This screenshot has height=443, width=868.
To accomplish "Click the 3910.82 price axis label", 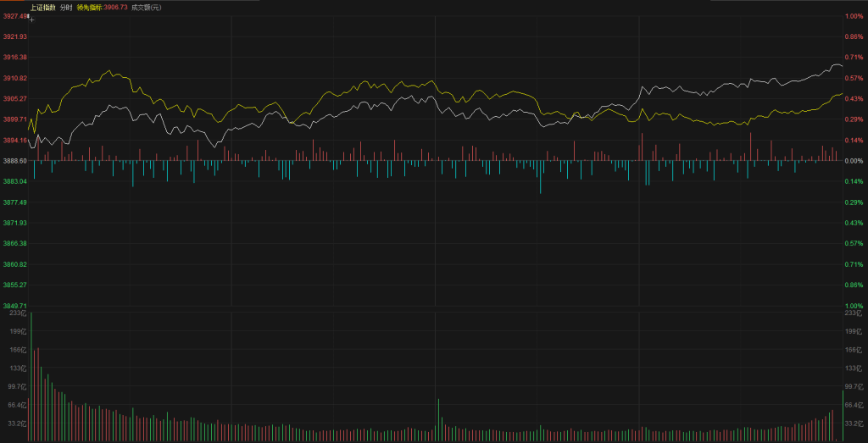I will (15, 78).
